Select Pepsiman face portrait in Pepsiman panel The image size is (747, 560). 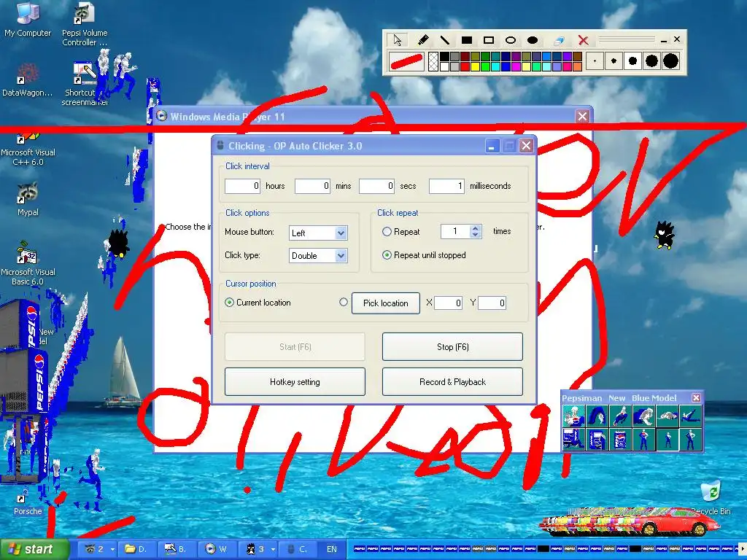573,416
